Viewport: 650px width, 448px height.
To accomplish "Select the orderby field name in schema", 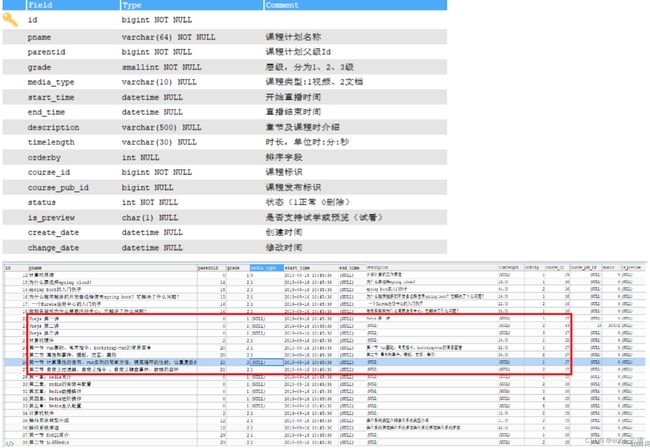I will 44,157.
